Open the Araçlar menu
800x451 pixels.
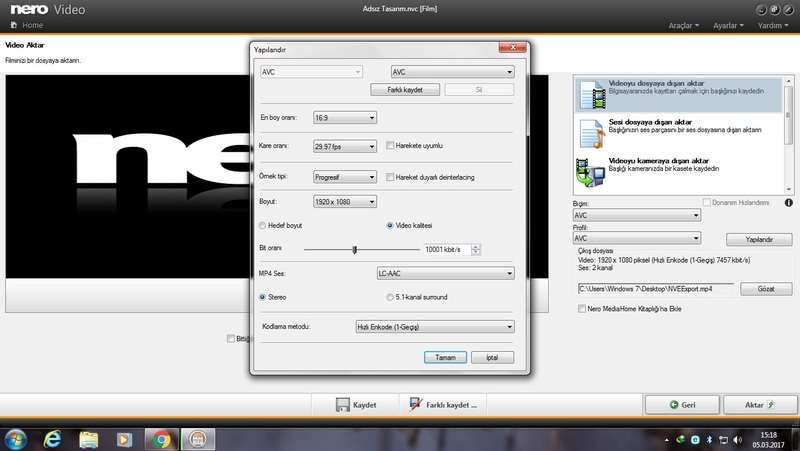(x=684, y=25)
